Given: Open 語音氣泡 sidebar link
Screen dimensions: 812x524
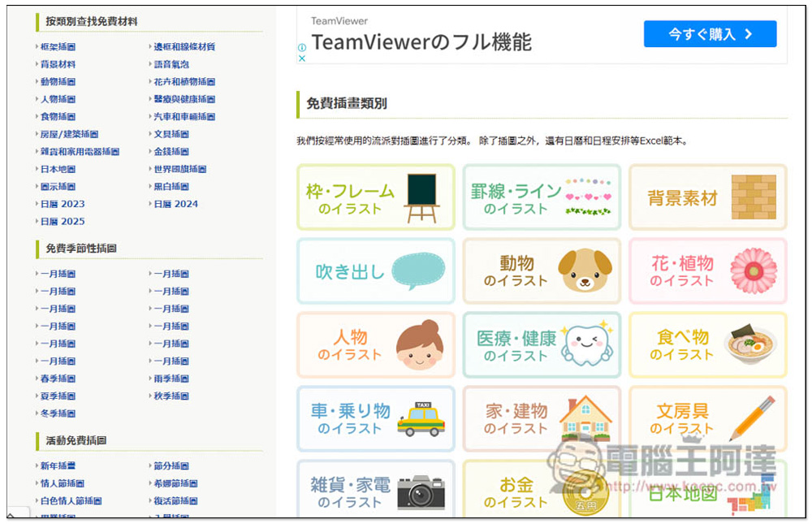Looking at the screenshot, I should pos(171,64).
